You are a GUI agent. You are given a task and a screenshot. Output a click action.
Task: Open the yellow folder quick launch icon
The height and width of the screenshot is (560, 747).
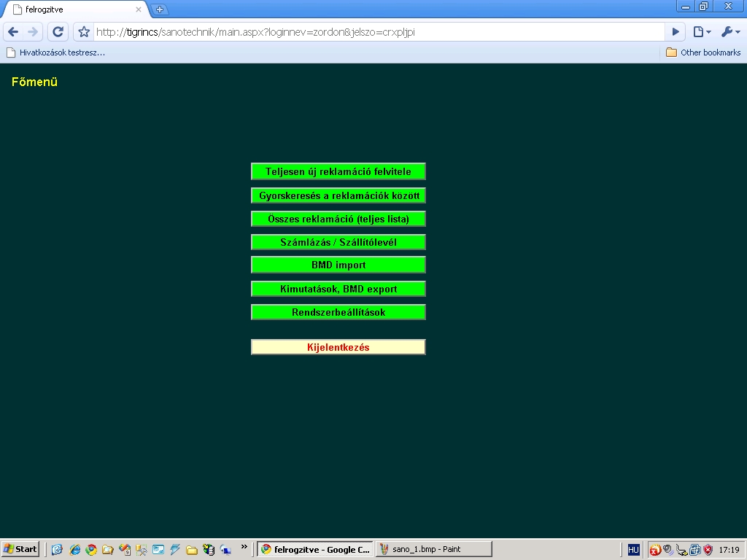click(x=192, y=550)
